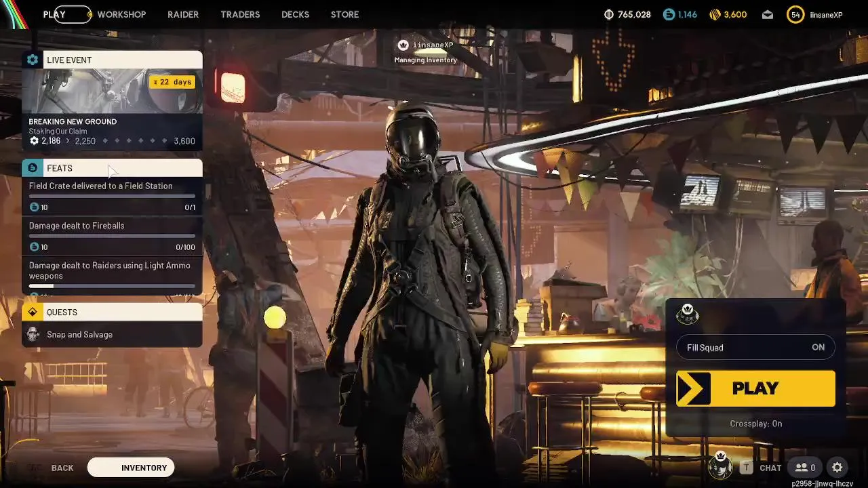Click the crown icon beside center iinsaneXP name
868x488 pixels.
(403, 45)
